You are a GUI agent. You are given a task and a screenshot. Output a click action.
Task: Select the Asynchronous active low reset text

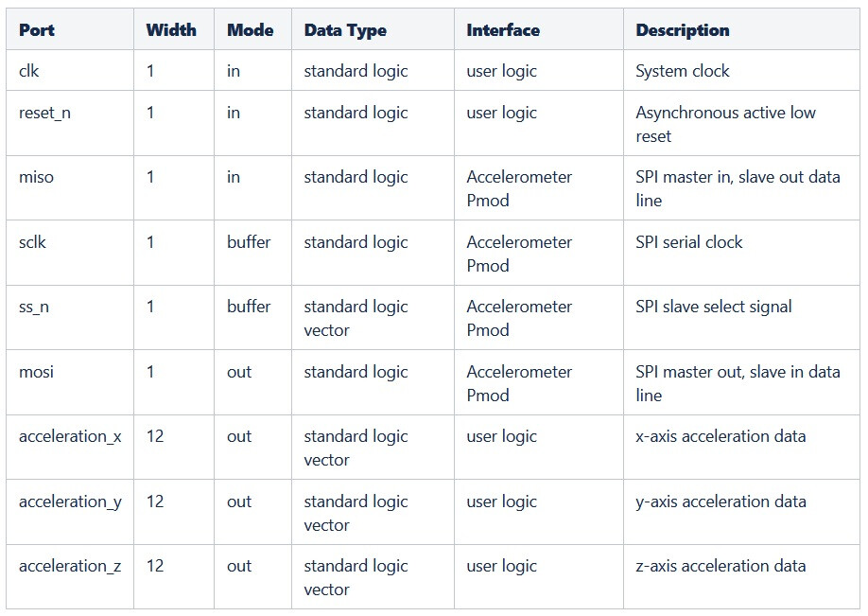click(726, 125)
